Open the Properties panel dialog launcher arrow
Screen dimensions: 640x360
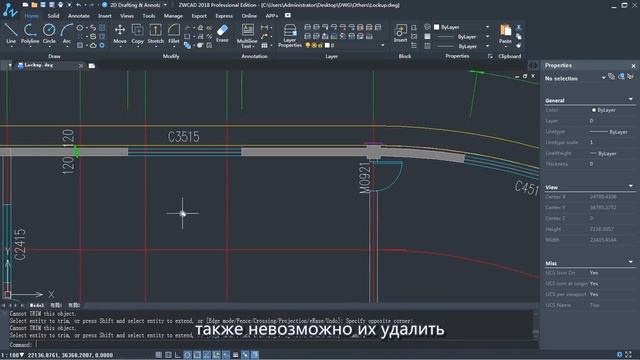[x=490, y=56]
